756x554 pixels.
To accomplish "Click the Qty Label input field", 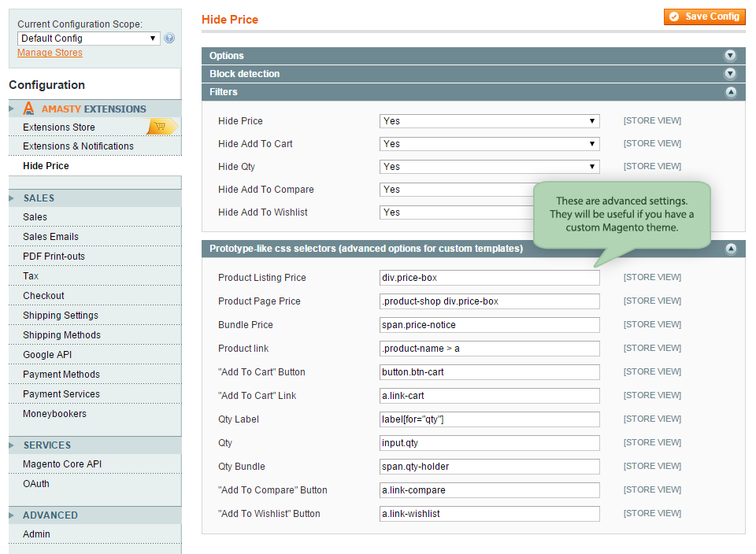I will coord(489,419).
